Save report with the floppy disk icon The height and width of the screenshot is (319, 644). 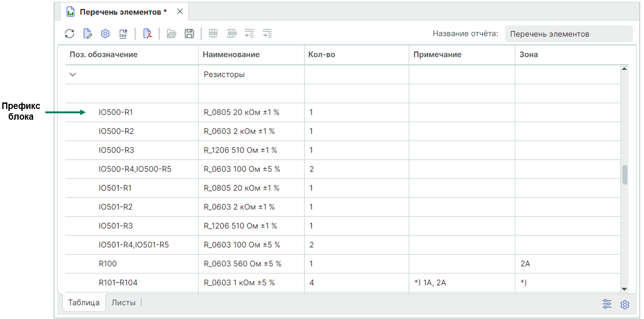(x=189, y=34)
